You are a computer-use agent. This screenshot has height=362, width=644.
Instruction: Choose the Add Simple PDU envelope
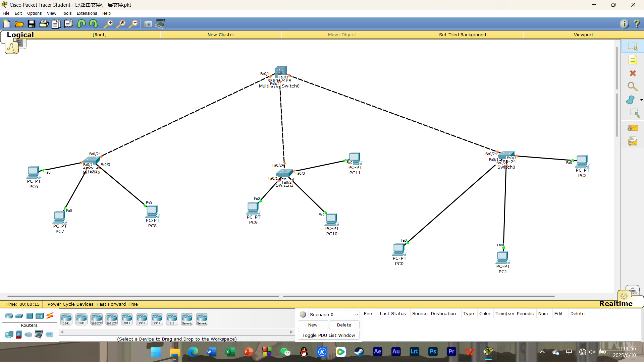(633, 128)
